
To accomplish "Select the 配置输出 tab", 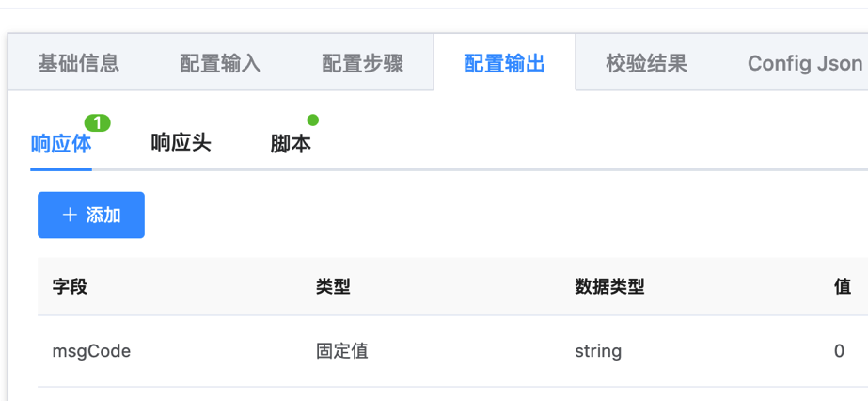I will click(x=504, y=63).
